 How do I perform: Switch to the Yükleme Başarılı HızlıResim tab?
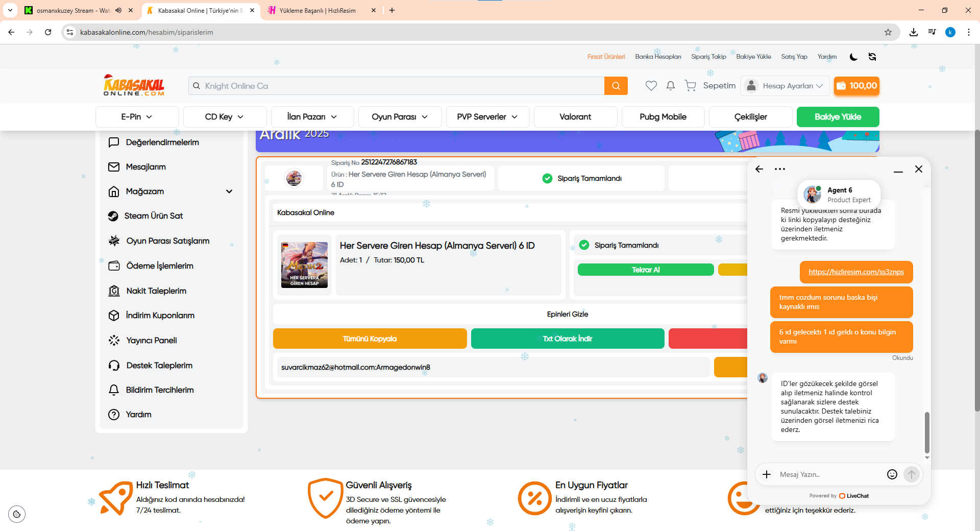tap(322, 10)
